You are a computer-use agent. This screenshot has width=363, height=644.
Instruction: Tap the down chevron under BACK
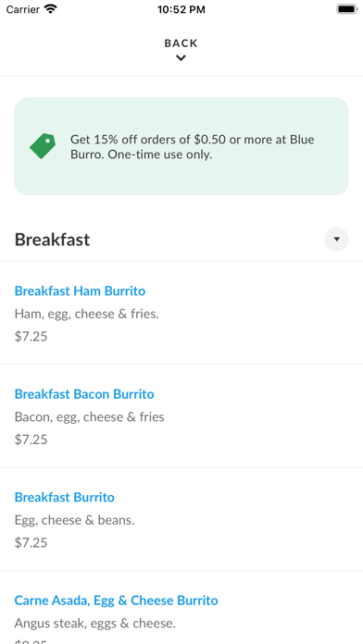[181, 58]
